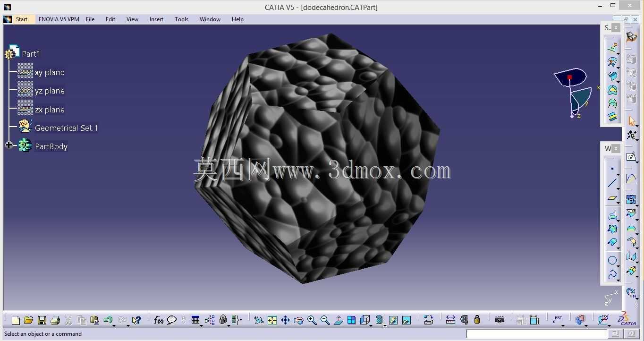The image size is (644, 341).
Task: Open the Insert menu
Action: [x=156, y=19]
